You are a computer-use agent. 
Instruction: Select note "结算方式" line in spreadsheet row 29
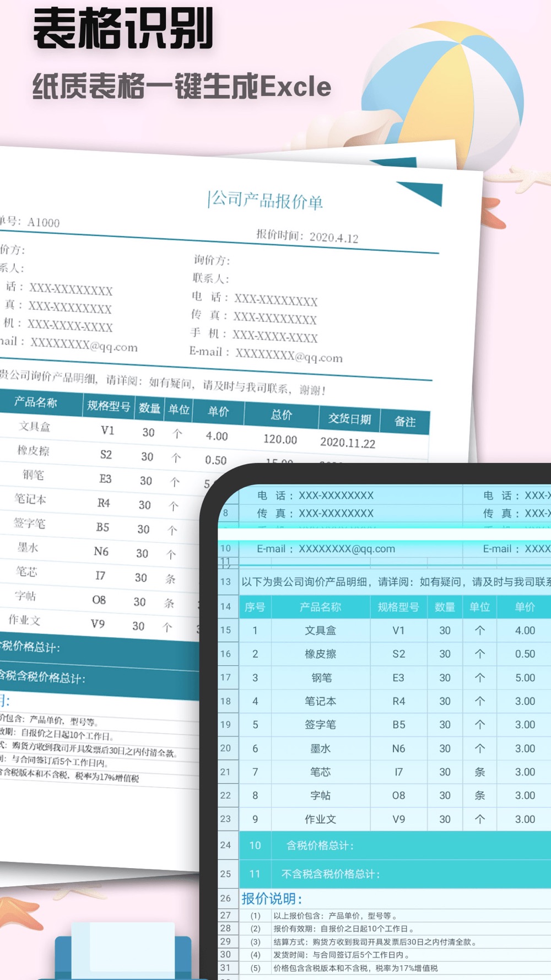click(x=375, y=942)
